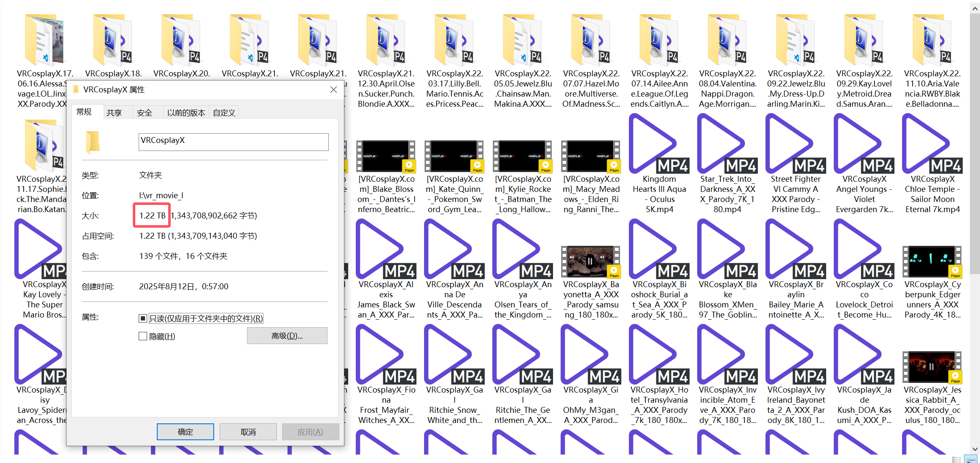Select the VRCosplayX.22.03.17.Lilly.Bell folder icon

point(454,40)
